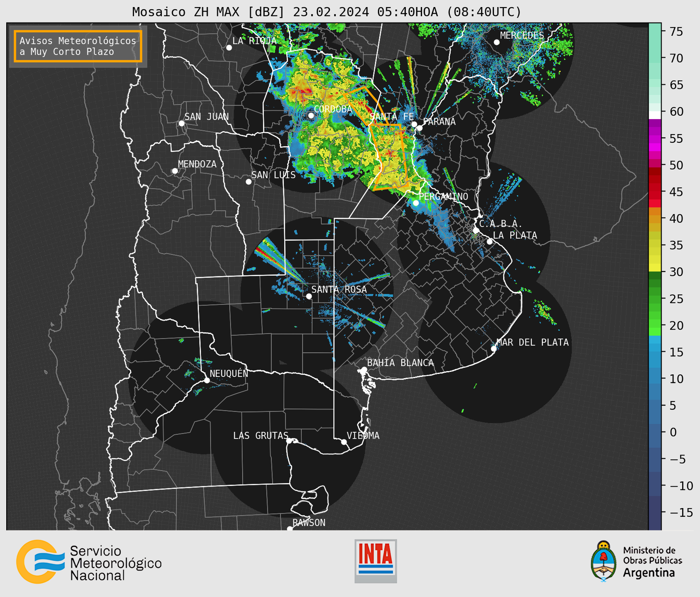Click the Paraná city marker dot
The width and height of the screenshot is (700, 597).
coord(420,128)
